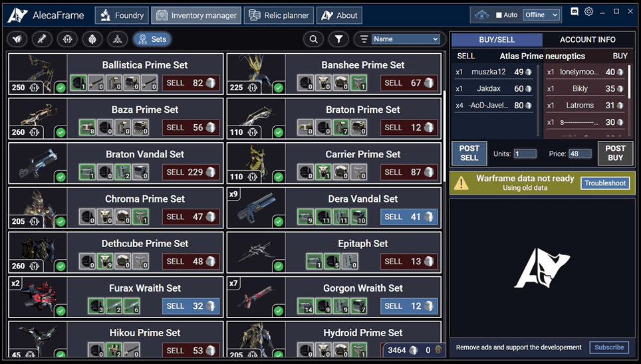Screen dimensions: 641x364
Task: Click SELL 87 on Carrier Prime Set
Action: click(409, 172)
